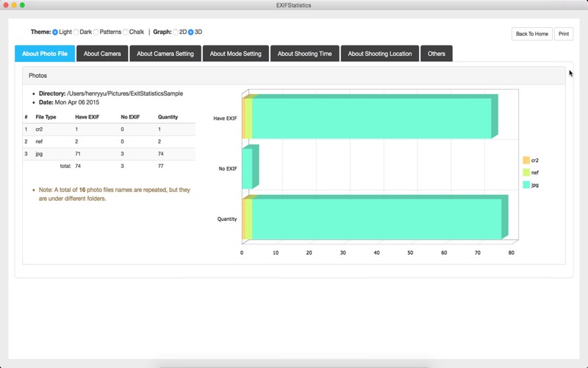Go to the About Mode Setting tab
The width and height of the screenshot is (588, 368).
(236, 54)
